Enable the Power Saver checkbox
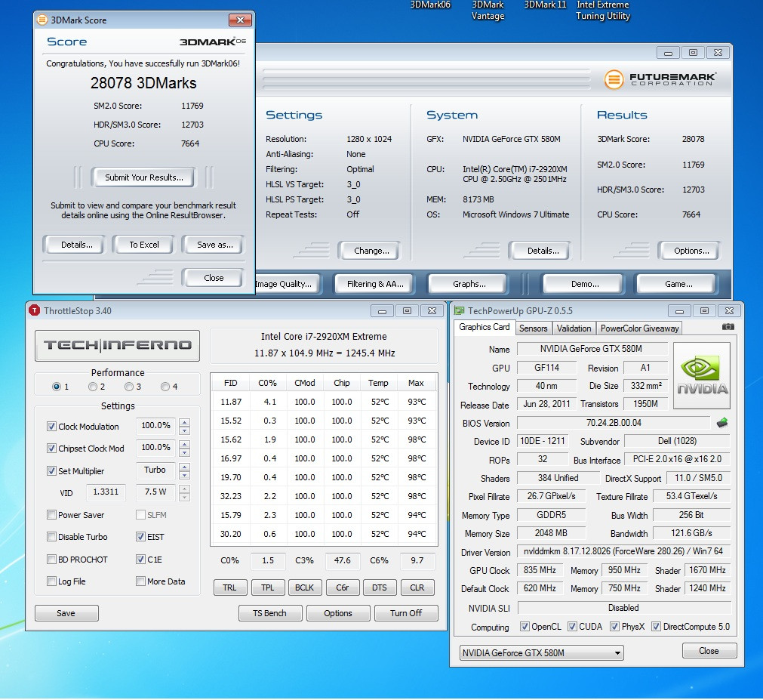763x700 pixels. click(51, 514)
